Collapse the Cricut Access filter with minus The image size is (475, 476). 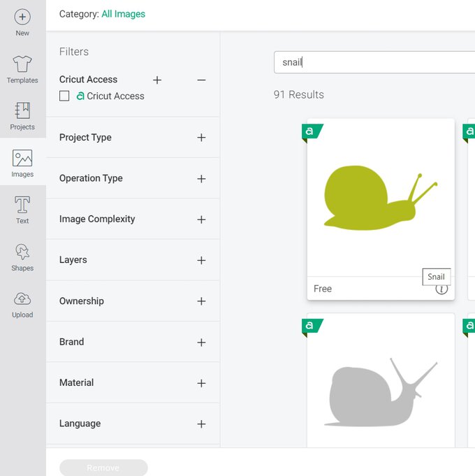(x=201, y=80)
